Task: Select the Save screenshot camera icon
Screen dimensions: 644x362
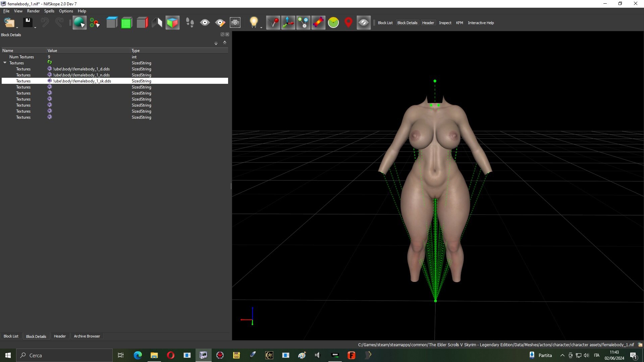Action: tap(235, 22)
